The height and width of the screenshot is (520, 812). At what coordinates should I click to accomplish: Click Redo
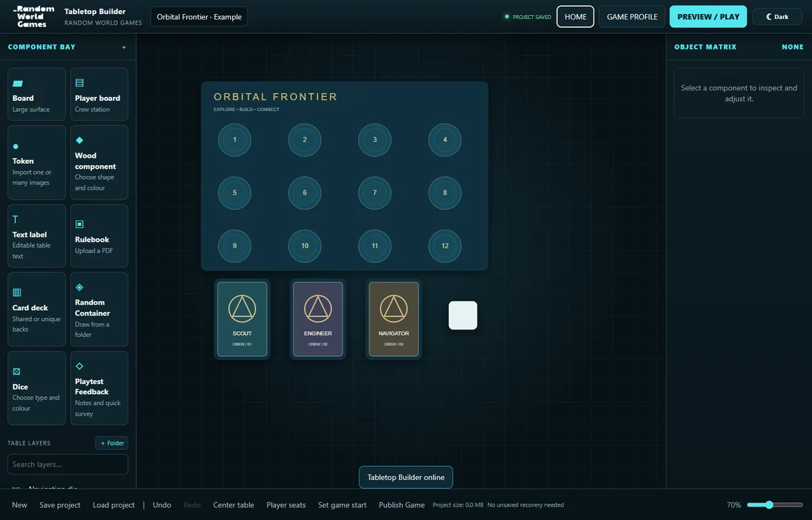pos(192,505)
